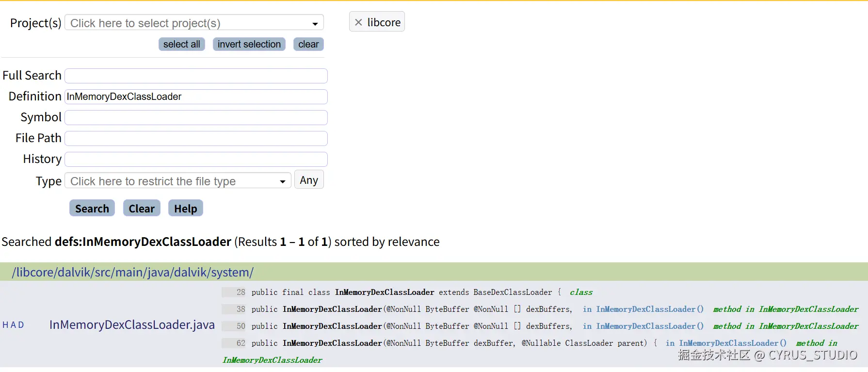Focus the Symbol input field
This screenshot has width=868, height=372.
click(196, 117)
